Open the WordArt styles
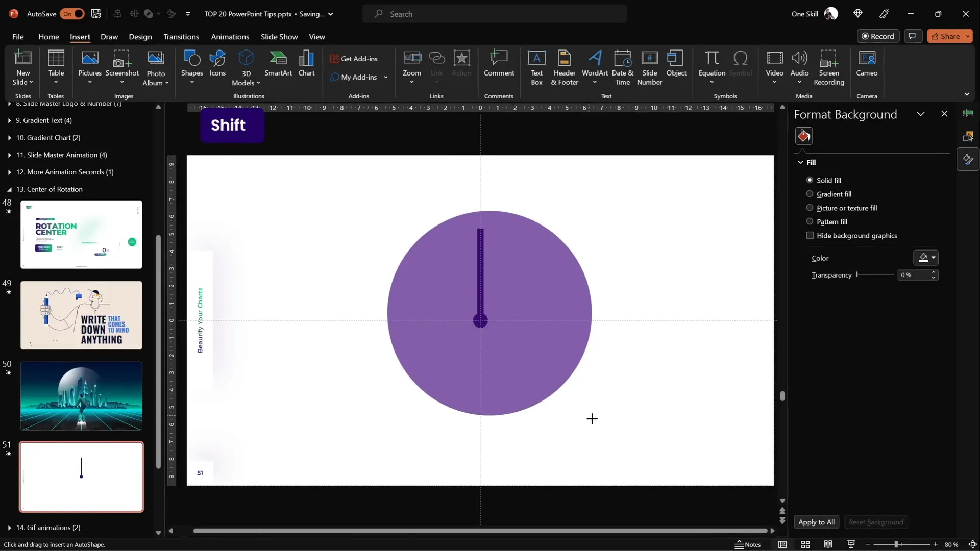 pyautogui.click(x=595, y=67)
